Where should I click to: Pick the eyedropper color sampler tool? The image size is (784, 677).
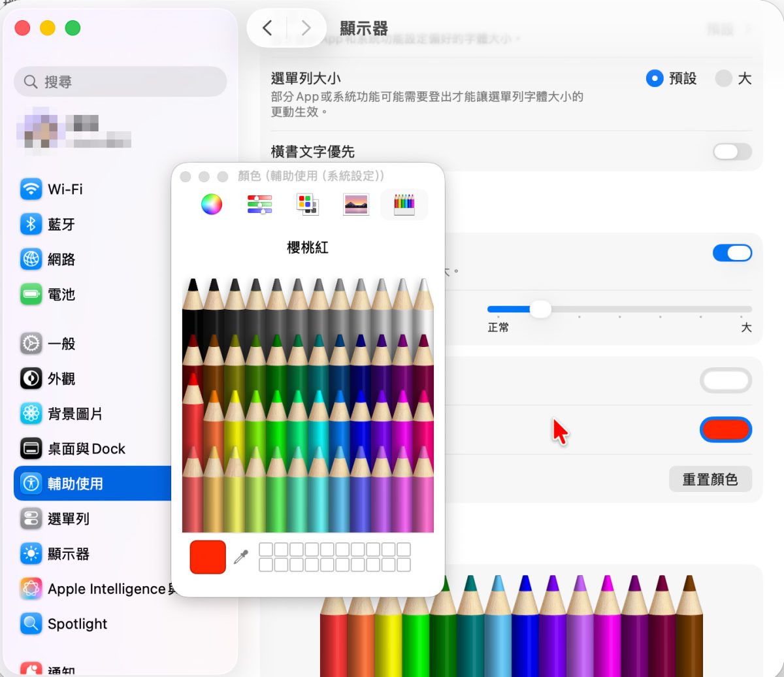tap(241, 557)
